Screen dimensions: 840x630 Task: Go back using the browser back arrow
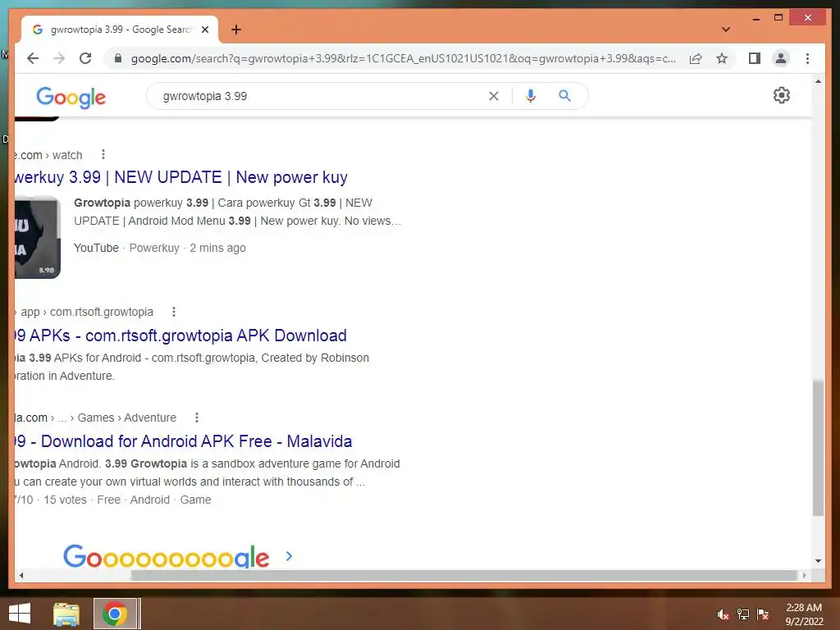click(x=33, y=58)
